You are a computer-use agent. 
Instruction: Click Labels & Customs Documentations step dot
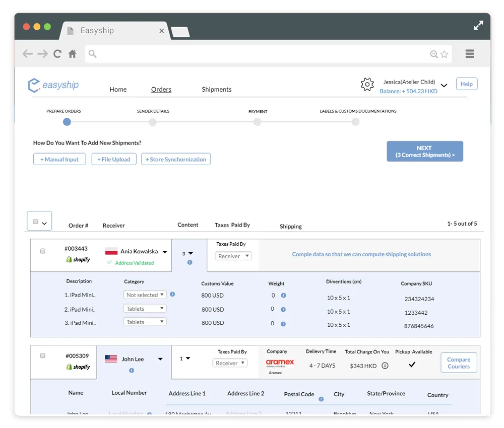coord(355,122)
